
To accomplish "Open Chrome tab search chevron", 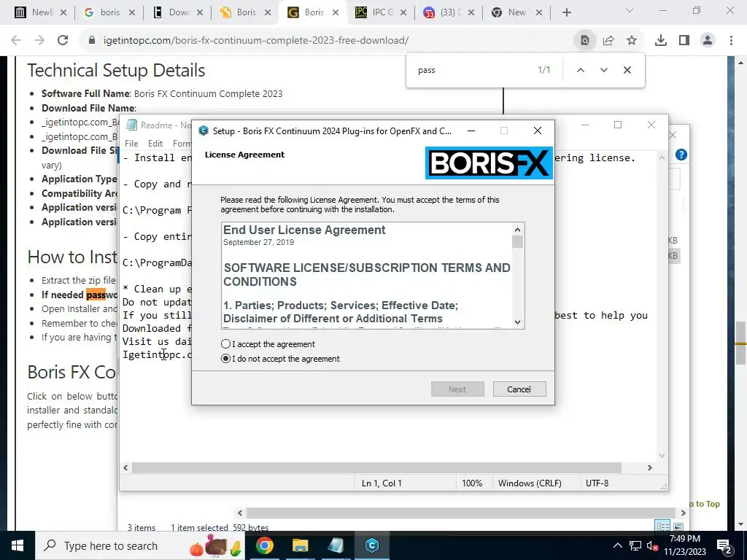I will pyautogui.click(x=630, y=10).
